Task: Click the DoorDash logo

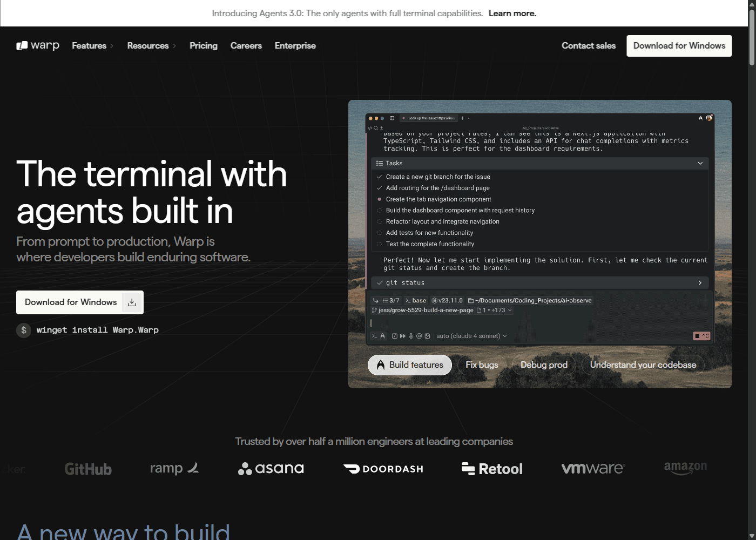Action: pos(383,469)
